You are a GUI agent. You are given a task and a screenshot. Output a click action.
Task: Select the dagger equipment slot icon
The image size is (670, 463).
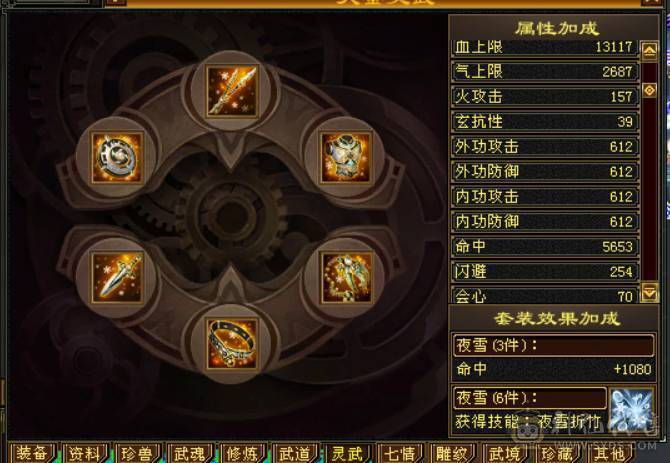click(117, 278)
